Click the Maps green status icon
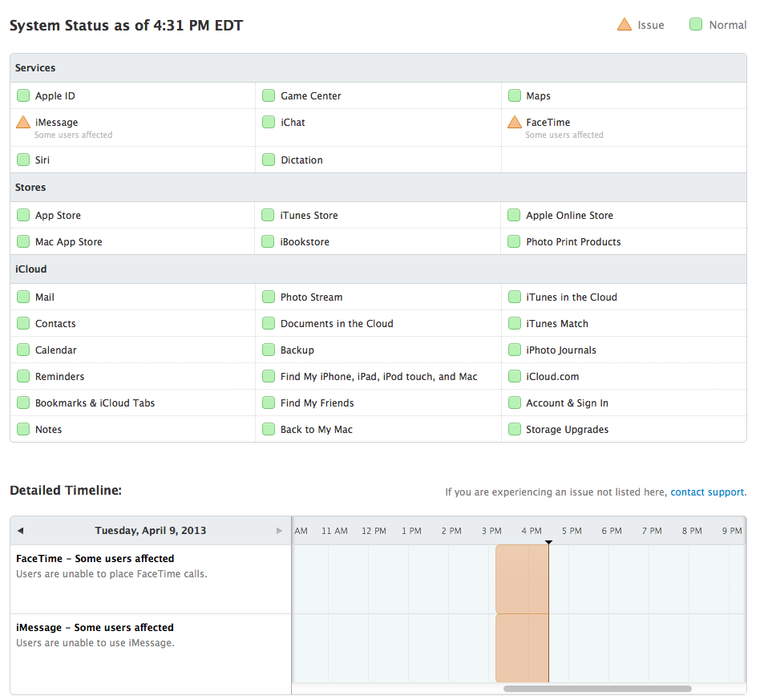 pyautogui.click(x=514, y=96)
